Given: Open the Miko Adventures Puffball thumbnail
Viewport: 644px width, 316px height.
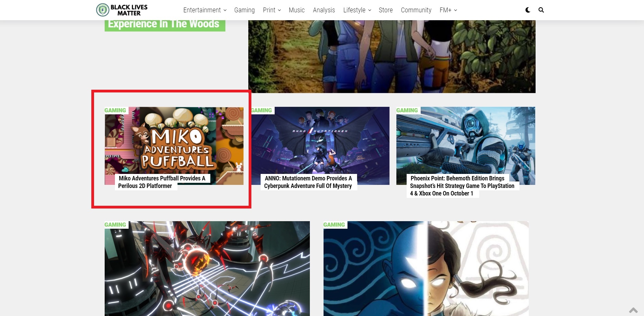Looking at the screenshot, I should (174, 146).
